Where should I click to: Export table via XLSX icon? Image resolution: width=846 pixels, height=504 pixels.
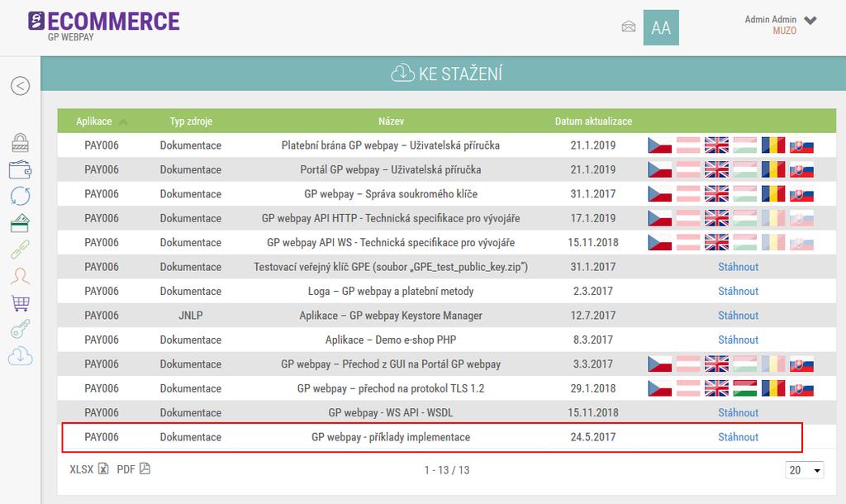(x=103, y=469)
